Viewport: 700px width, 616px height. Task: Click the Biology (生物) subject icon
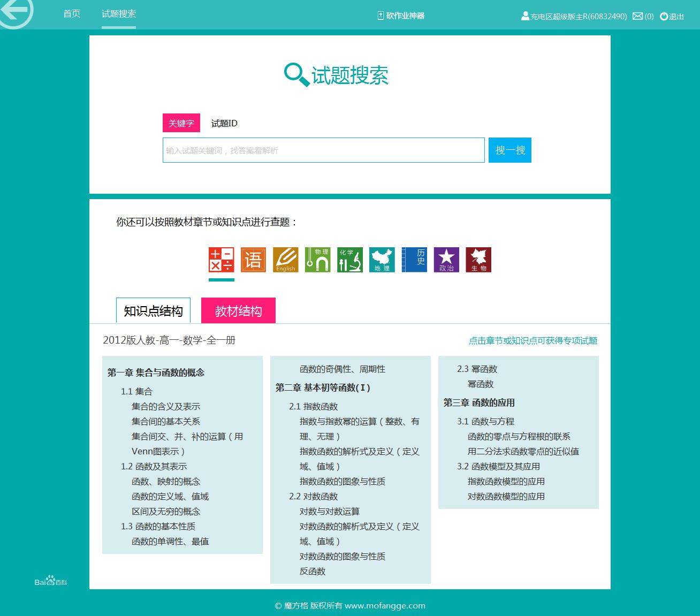click(x=478, y=260)
